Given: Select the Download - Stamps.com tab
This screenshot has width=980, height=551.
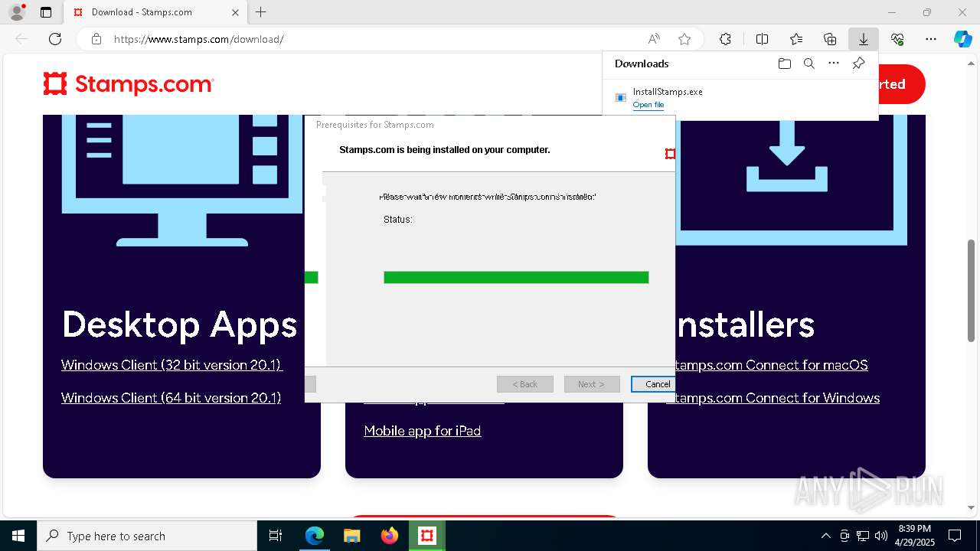Looking at the screenshot, I should (155, 12).
